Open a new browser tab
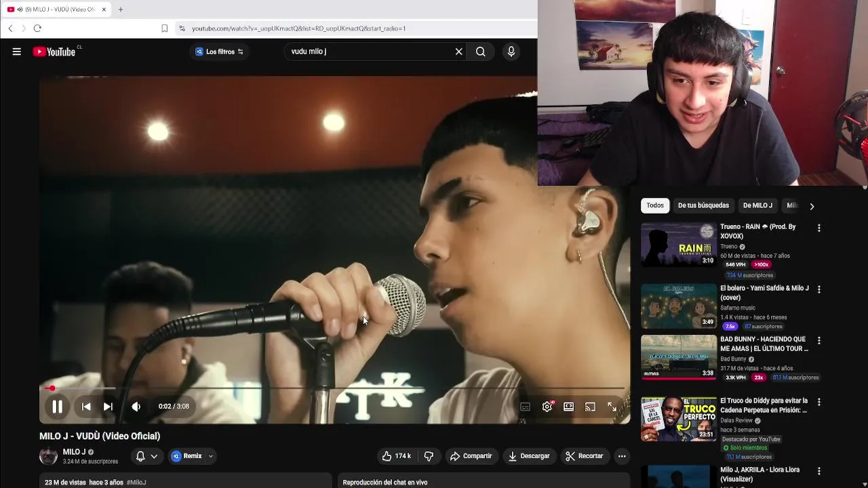This screenshot has width=868, height=488. point(120,9)
